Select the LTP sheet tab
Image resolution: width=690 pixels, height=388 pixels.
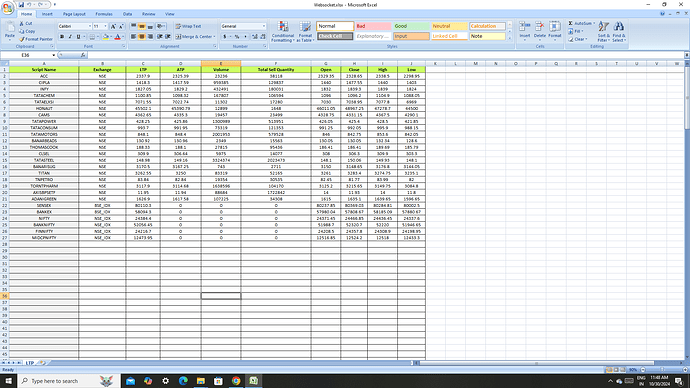29,363
